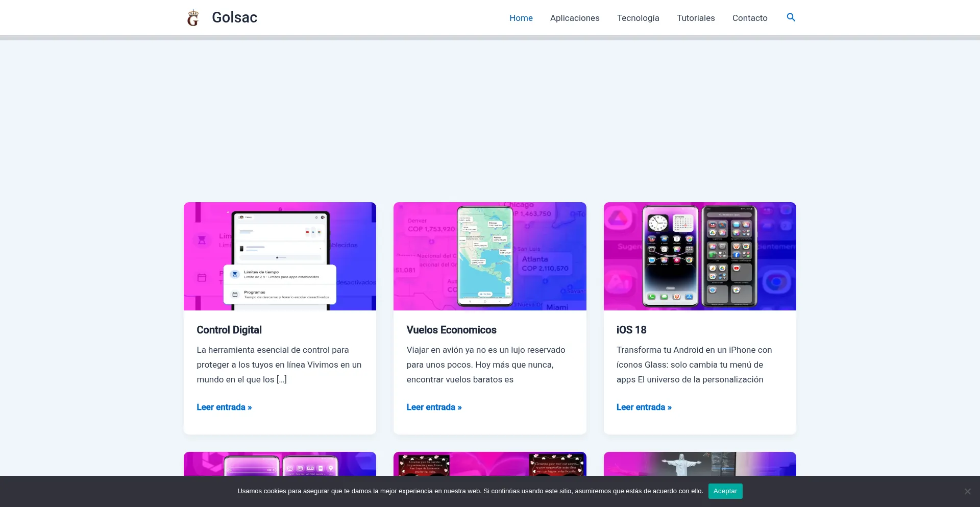Open the Home menu item
980x507 pixels.
[521, 18]
